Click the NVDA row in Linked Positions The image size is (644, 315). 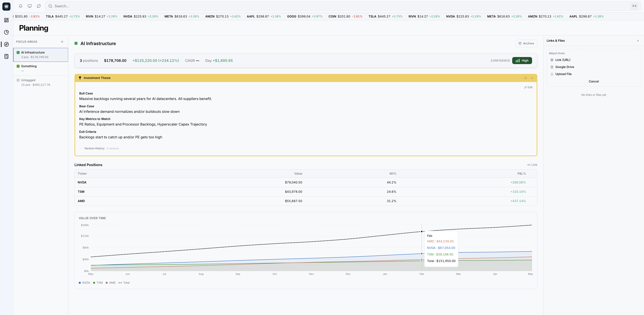(306, 182)
